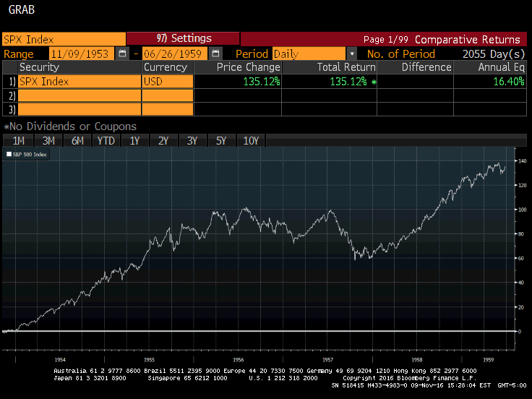Edit the end date field 06/26/1959
Viewport: 532px width, 399px height.
[x=175, y=53]
